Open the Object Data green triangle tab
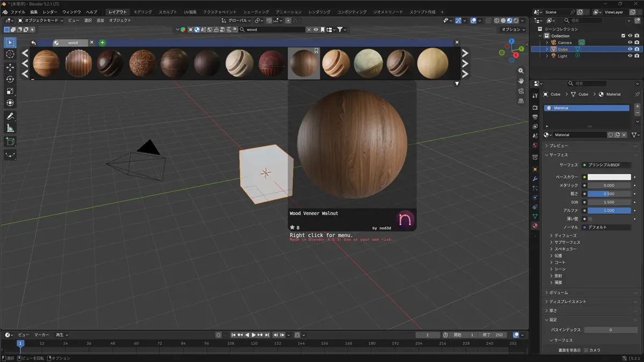This screenshot has width=644, height=362. coord(535,216)
